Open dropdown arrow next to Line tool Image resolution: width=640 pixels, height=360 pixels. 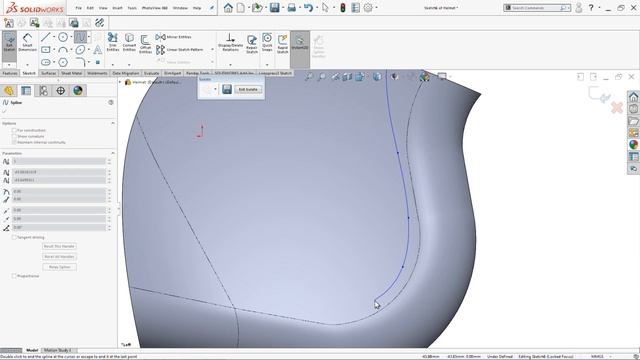(x=54, y=37)
